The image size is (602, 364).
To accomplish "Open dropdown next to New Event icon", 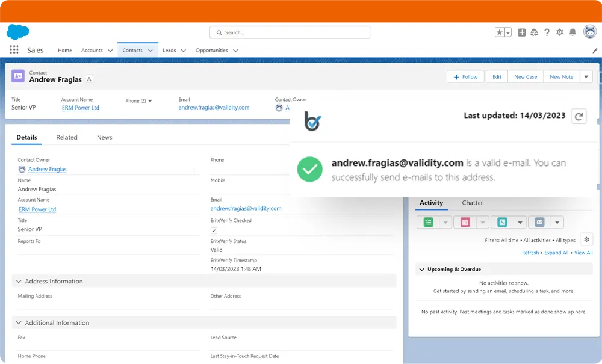I will pos(483,222).
